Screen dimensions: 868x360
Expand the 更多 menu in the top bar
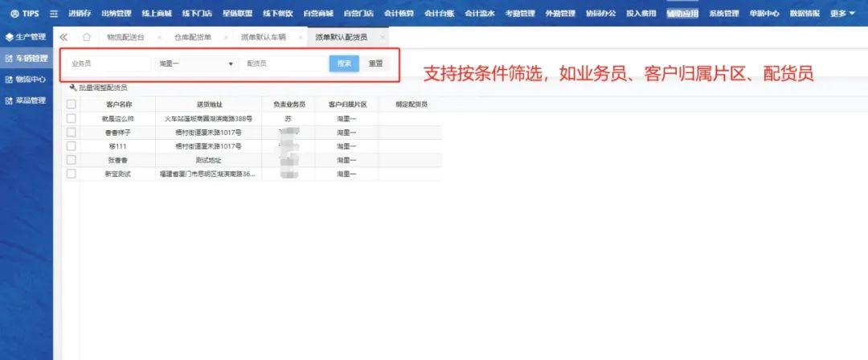click(x=842, y=14)
